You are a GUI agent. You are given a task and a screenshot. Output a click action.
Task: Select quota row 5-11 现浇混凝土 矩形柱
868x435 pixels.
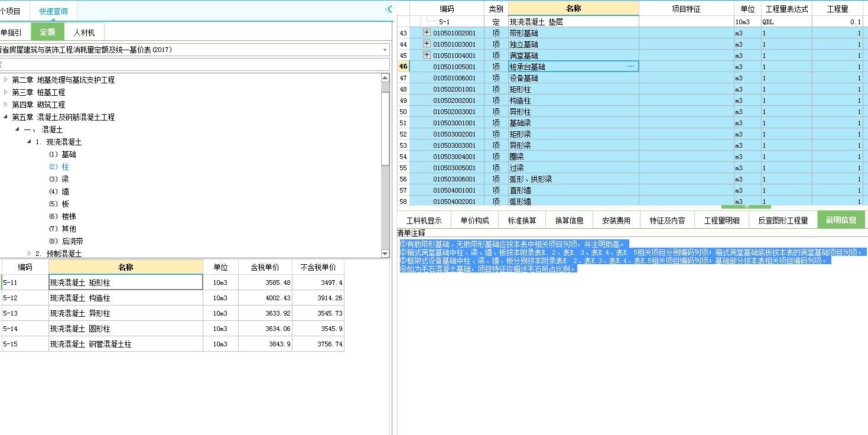(x=172, y=283)
